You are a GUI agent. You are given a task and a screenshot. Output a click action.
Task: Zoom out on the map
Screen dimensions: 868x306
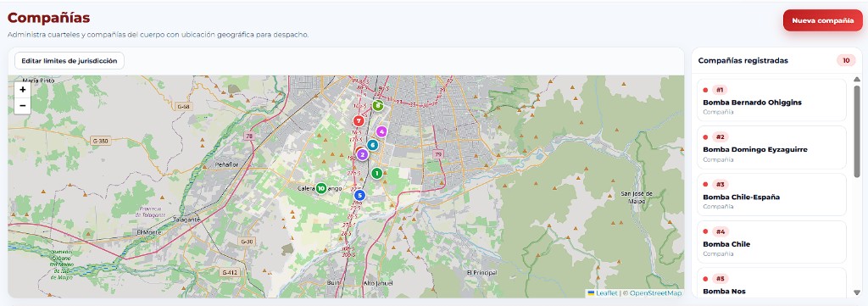tap(23, 105)
